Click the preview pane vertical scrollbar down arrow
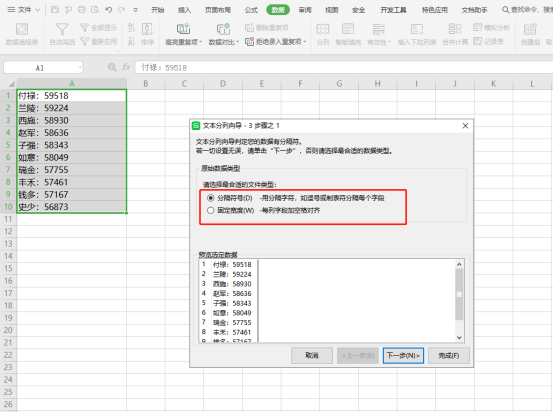The image size is (554, 412). [459, 338]
